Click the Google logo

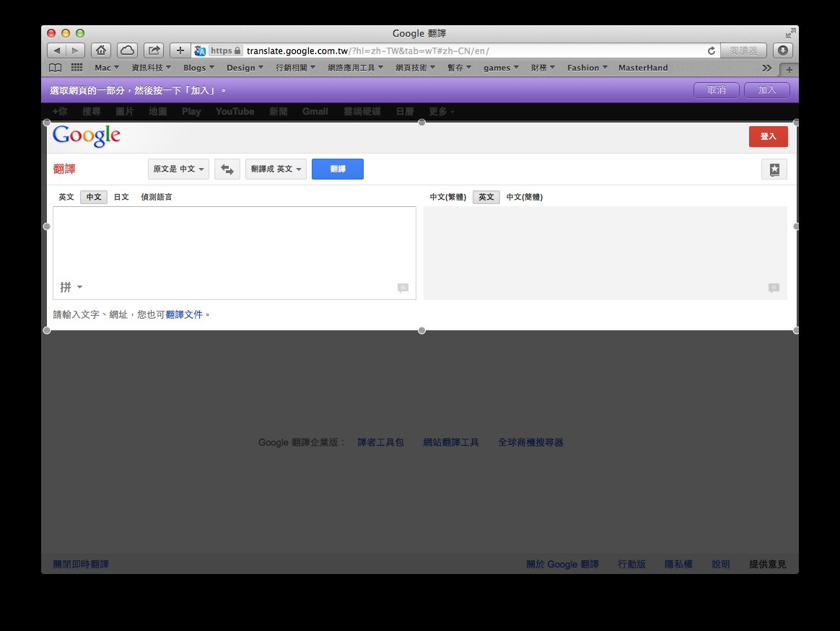87,136
